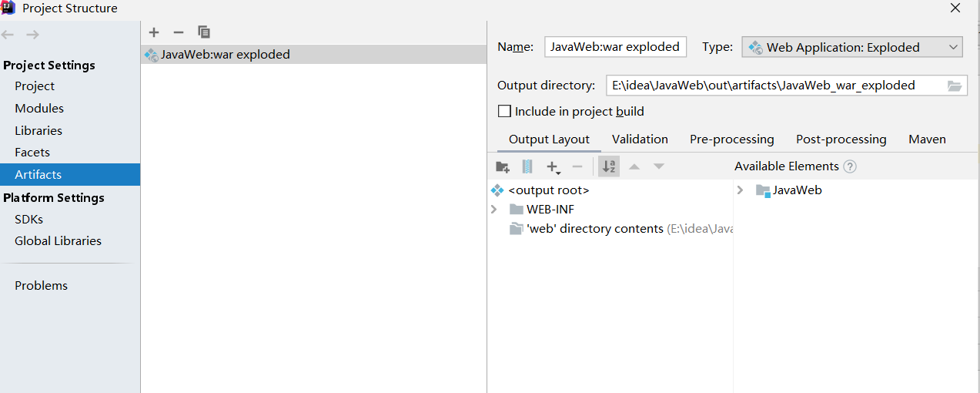Image resolution: width=980 pixels, height=393 pixels.
Task: Switch to the Maven tab
Action: coord(927,139)
